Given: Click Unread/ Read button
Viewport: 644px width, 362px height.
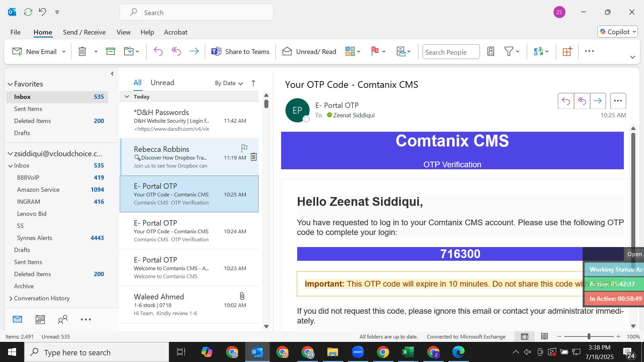Looking at the screenshot, I should (309, 52).
